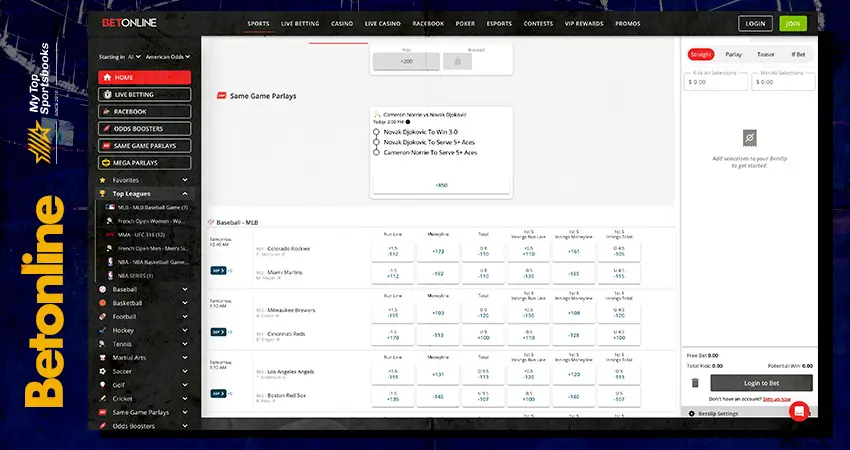Select the Teaser betslip tab
The width and height of the screenshot is (850, 450).
click(766, 54)
